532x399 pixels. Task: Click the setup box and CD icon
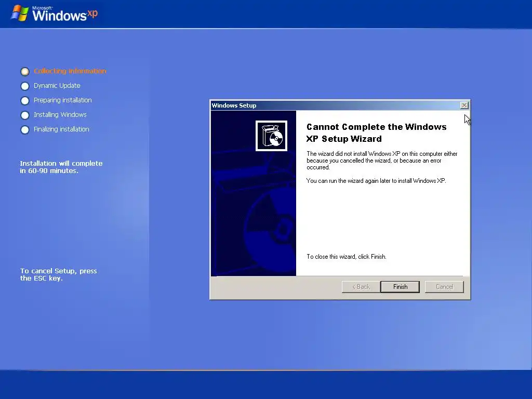pyautogui.click(x=271, y=136)
